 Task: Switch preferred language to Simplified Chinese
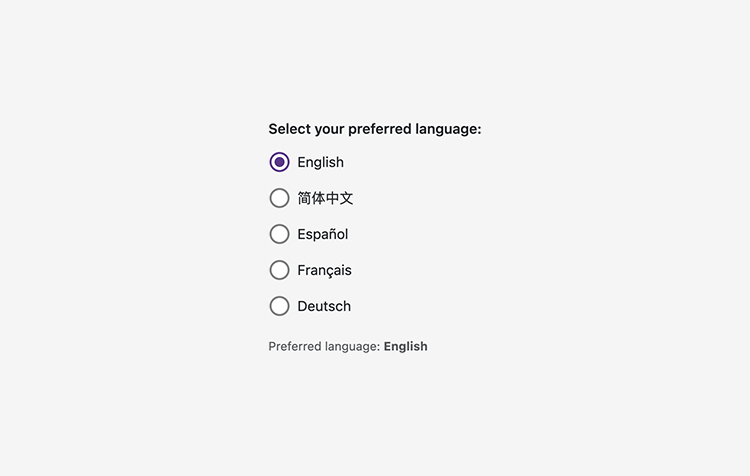pos(279,198)
